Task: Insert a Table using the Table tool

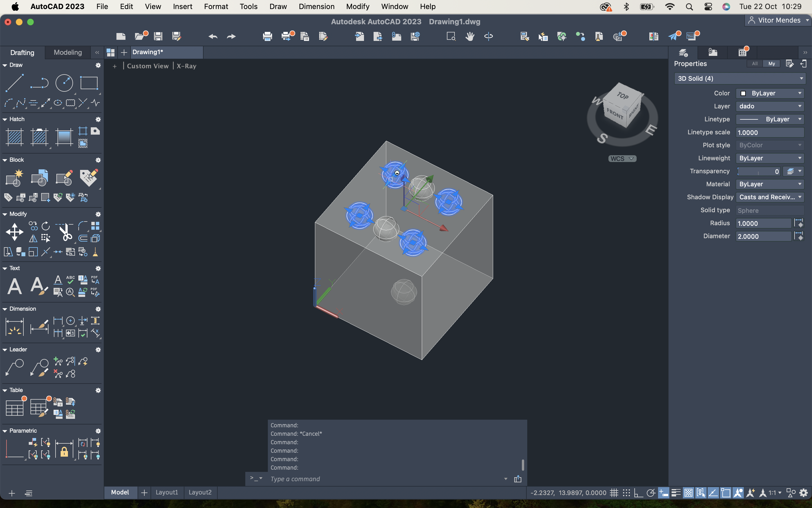Action: 14,408
